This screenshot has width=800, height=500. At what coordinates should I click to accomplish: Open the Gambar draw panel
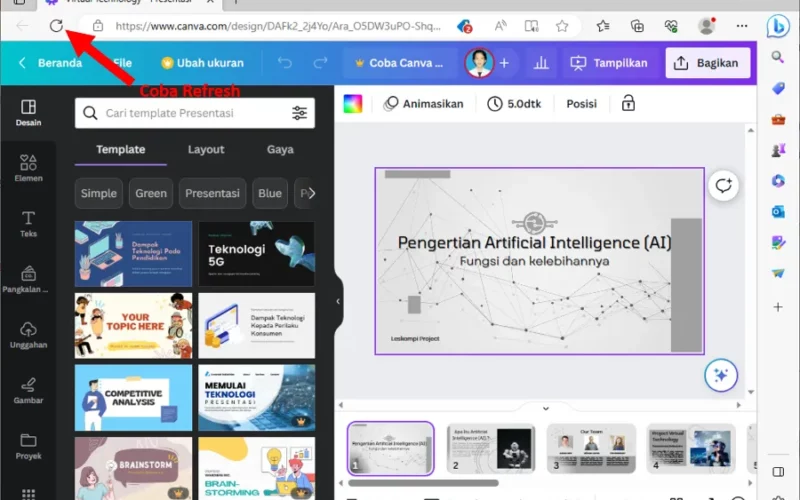point(28,391)
